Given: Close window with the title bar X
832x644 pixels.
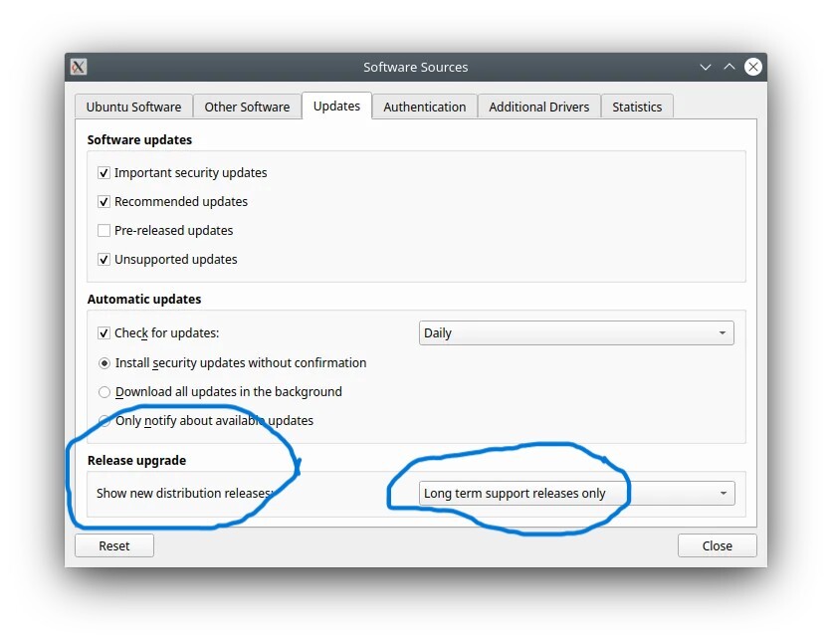Looking at the screenshot, I should [x=753, y=67].
